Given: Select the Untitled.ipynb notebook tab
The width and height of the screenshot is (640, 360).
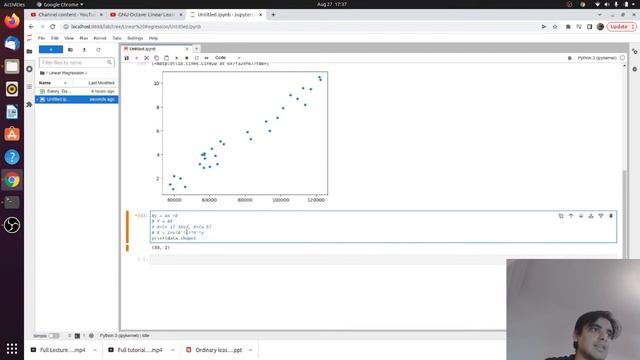Looking at the screenshot, I should (156, 49).
